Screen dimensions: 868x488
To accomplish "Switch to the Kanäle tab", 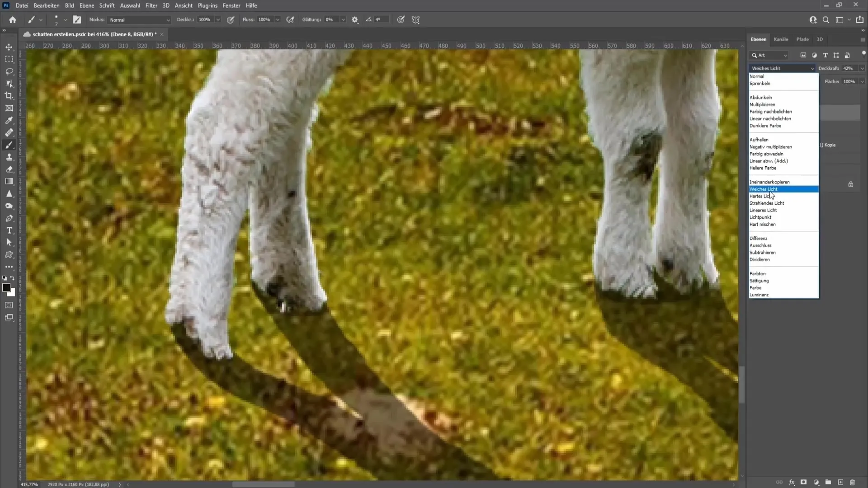I will click(781, 39).
